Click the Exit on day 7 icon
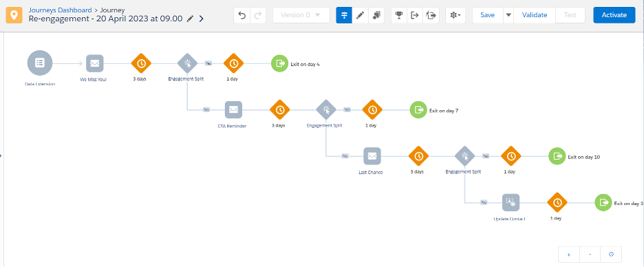 (418, 109)
